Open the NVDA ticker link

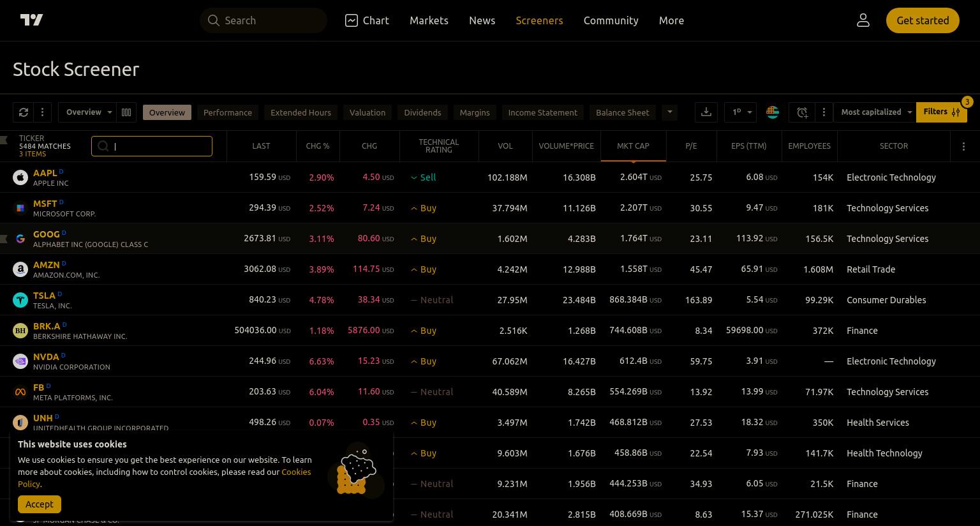pyautogui.click(x=46, y=357)
